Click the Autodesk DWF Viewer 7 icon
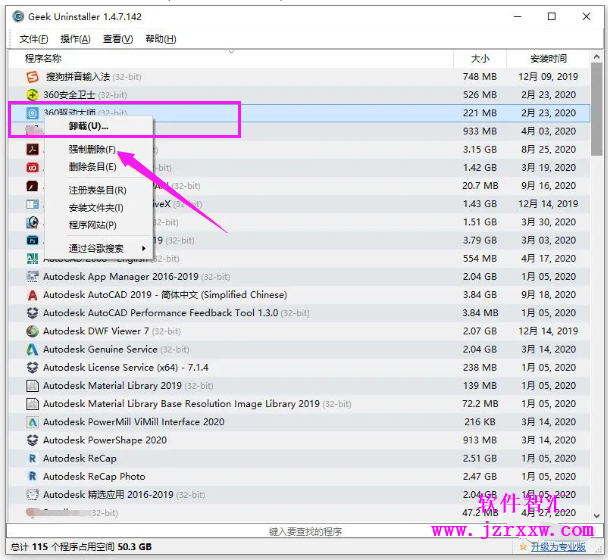 (x=32, y=331)
